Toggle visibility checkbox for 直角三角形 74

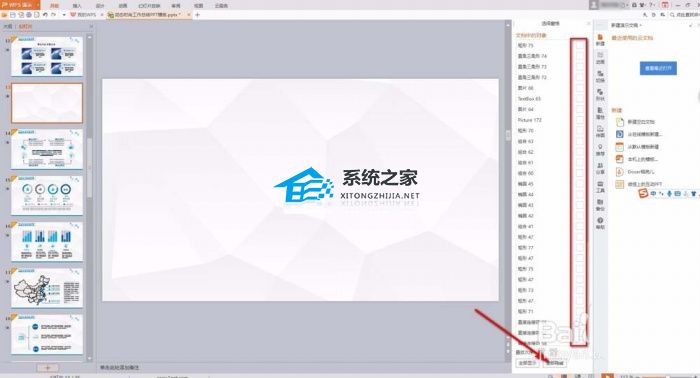(x=579, y=56)
